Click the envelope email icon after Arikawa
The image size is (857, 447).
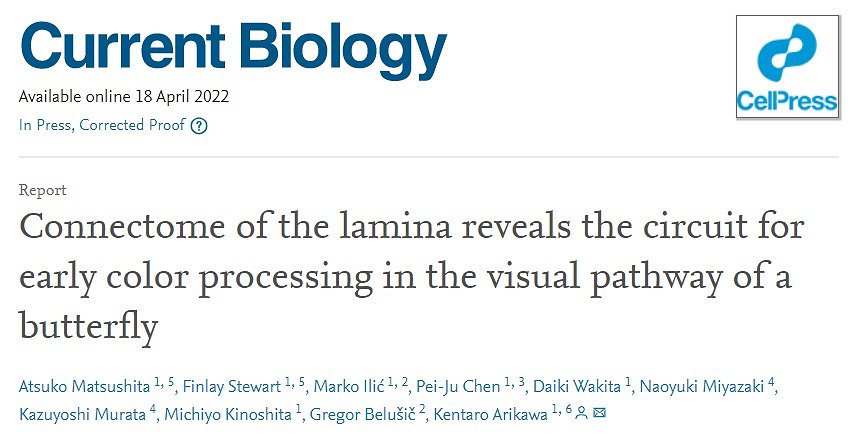click(x=600, y=413)
